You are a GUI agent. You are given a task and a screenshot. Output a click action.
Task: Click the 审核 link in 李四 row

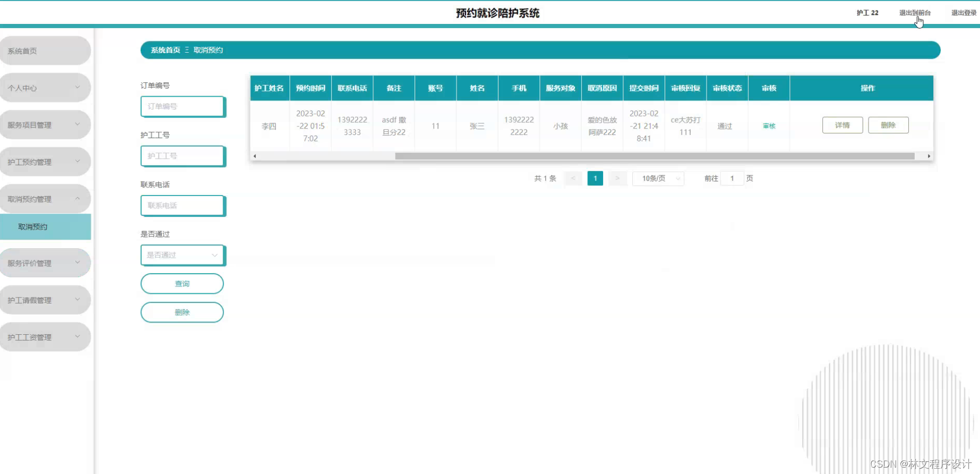point(769,126)
